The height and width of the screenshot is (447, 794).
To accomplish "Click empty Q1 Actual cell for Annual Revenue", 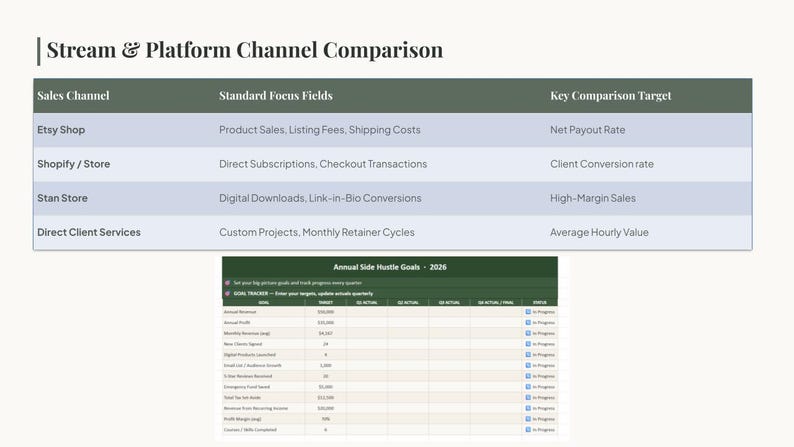I will [x=367, y=312].
